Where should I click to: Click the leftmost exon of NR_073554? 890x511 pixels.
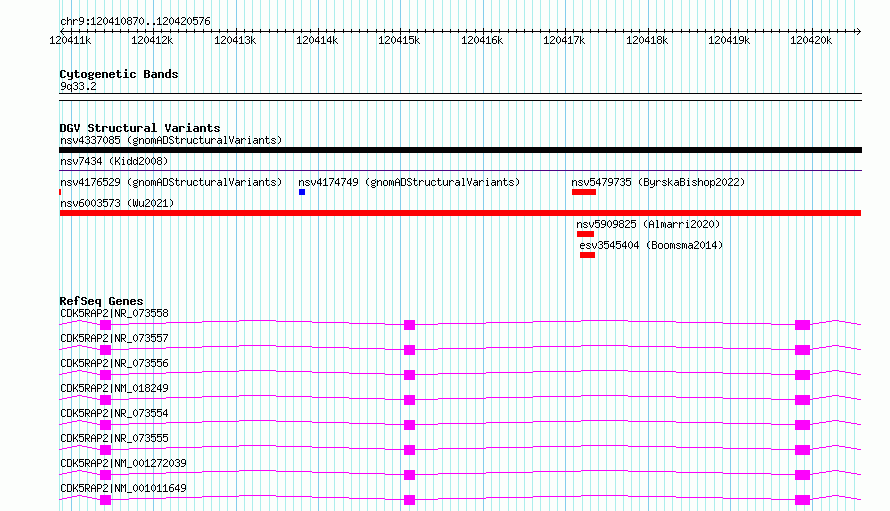(106, 425)
